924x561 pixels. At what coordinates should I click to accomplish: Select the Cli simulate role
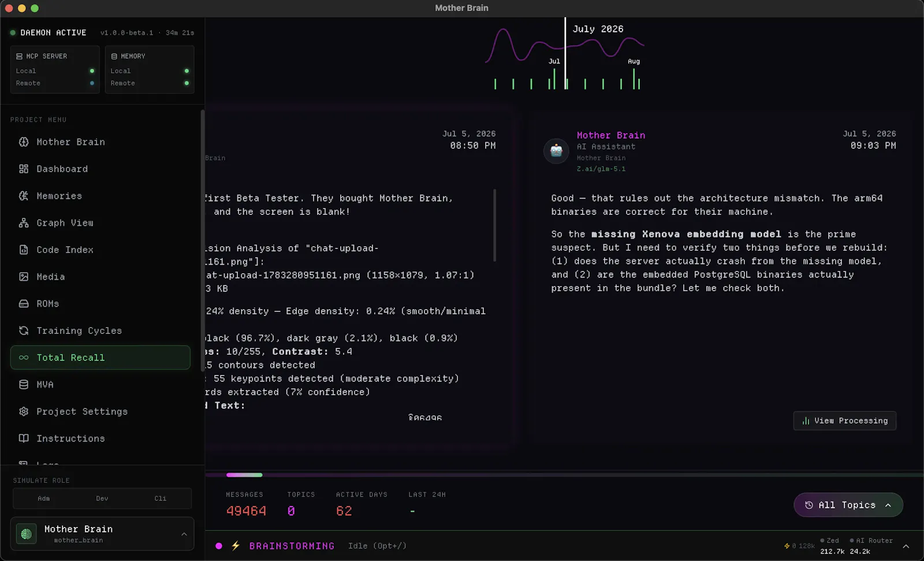coord(161,498)
